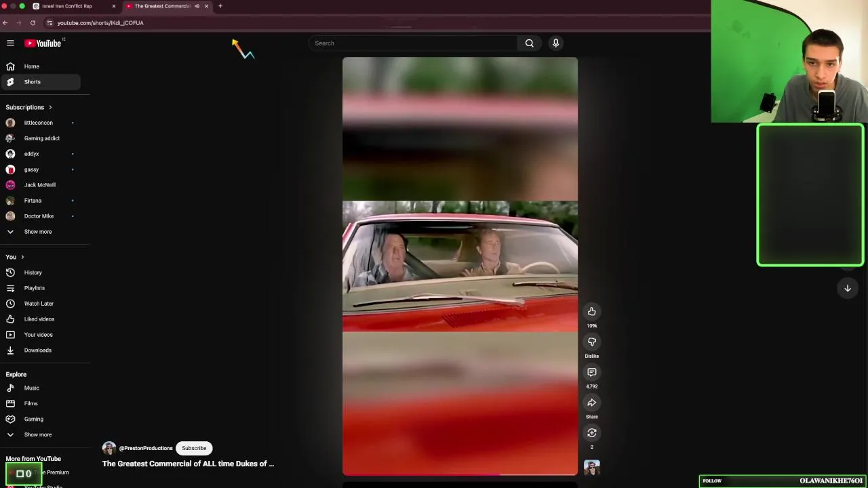Open new browser tab with plus
This screenshot has height=488, width=868.
(220, 6)
